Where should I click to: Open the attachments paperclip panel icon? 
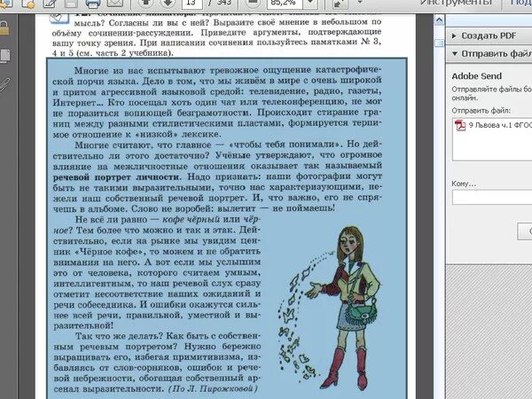(4, 84)
